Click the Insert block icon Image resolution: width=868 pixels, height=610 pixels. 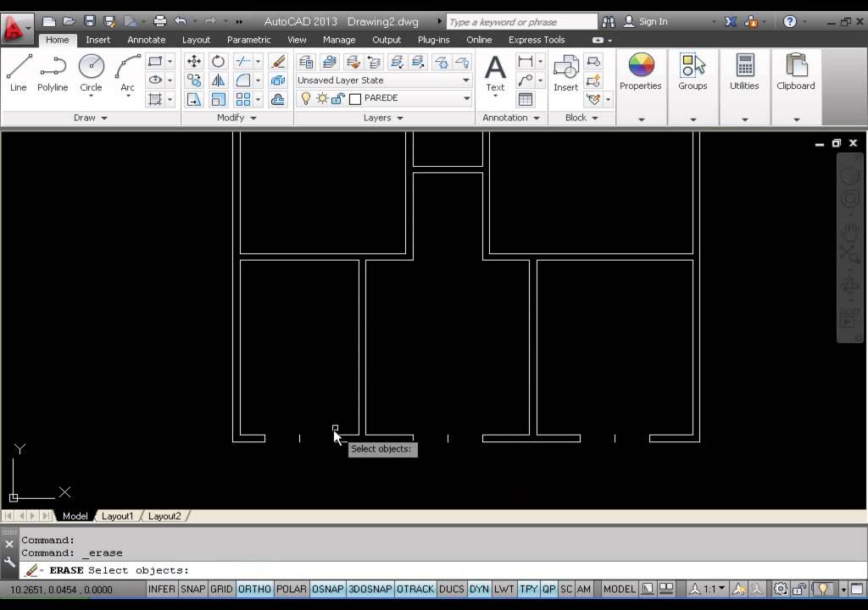pos(565,73)
